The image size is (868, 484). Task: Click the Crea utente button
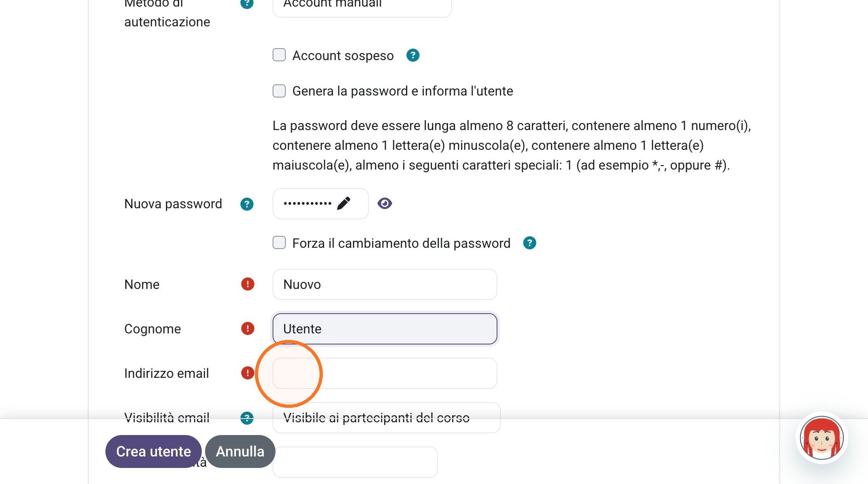[x=154, y=451]
